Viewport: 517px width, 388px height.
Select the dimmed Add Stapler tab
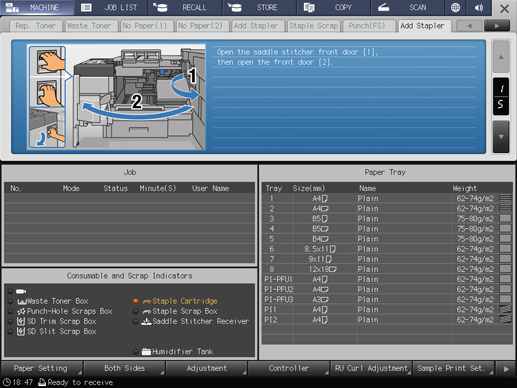[x=258, y=26]
